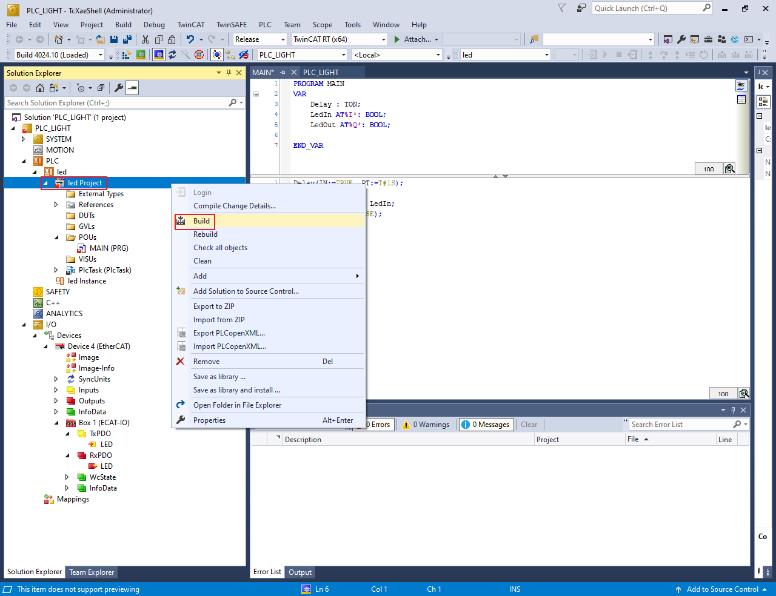Screen dimensions: 776x596
Task: Toggle the 0 Warnings filter
Action: [425, 424]
